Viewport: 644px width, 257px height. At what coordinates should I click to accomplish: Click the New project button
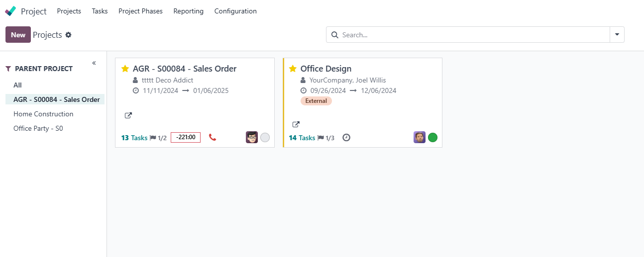pyautogui.click(x=18, y=35)
